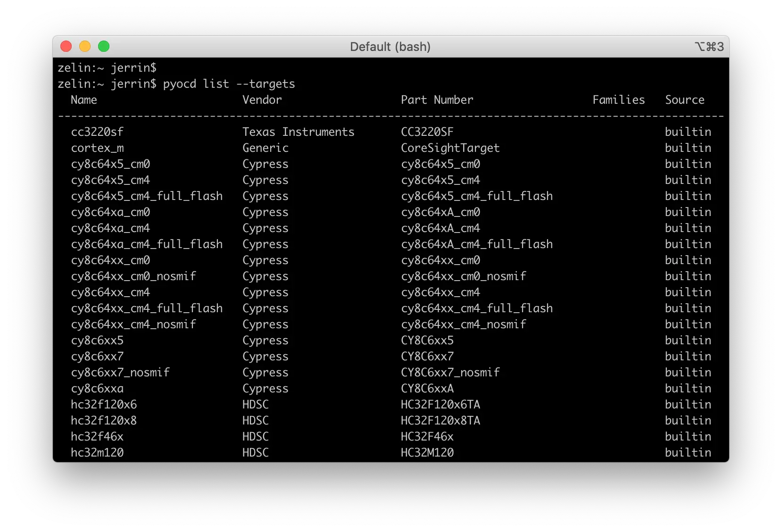This screenshot has height=532, width=782.
Task: Click the part number 'HC32F46x'
Action: pyautogui.click(x=427, y=437)
